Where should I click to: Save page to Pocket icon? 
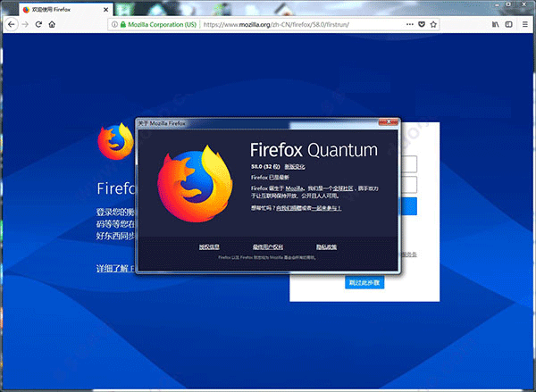tap(422, 25)
